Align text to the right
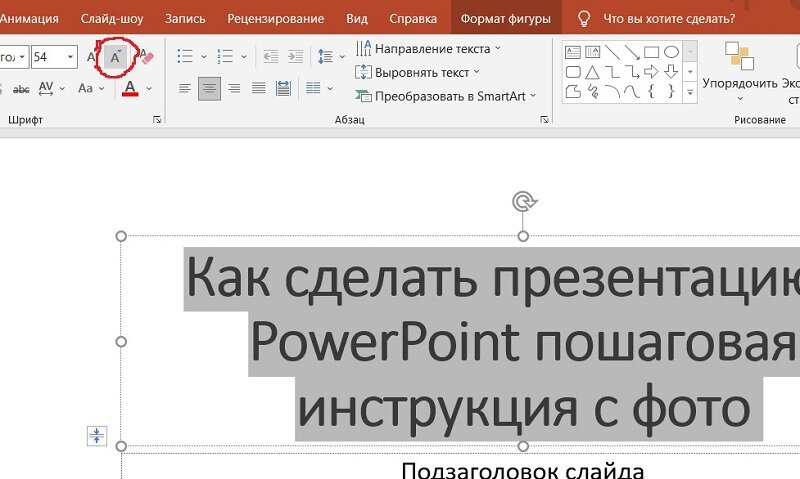Screen dimensions: 800x479 tap(234, 89)
